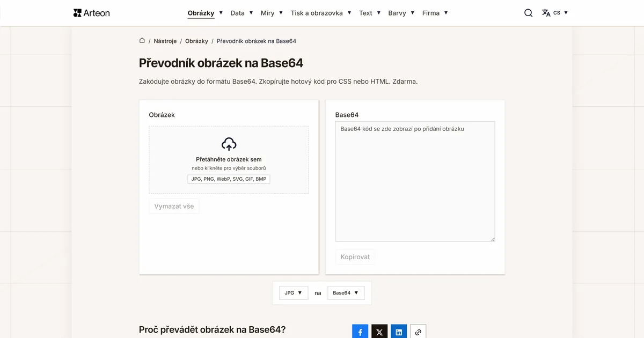
Task: Expand the Barvy menu arrow
Action: (x=412, y=13)
